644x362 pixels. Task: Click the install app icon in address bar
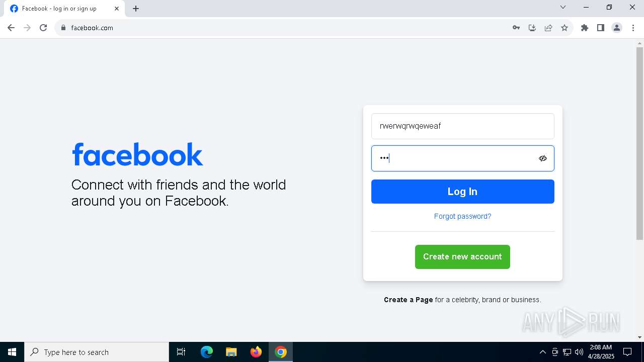pos(532,28)
